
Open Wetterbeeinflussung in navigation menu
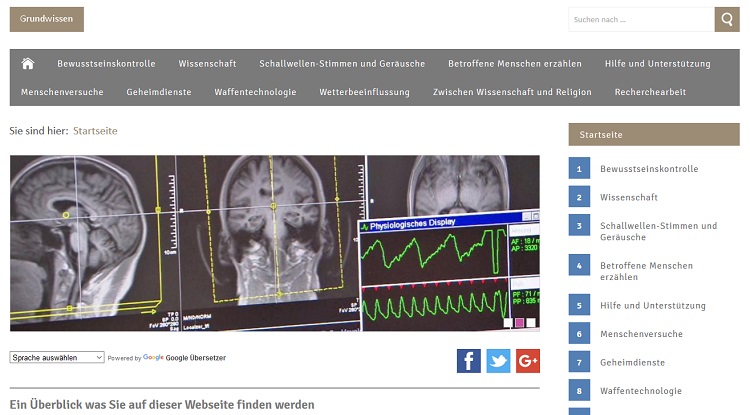(364, 92)
